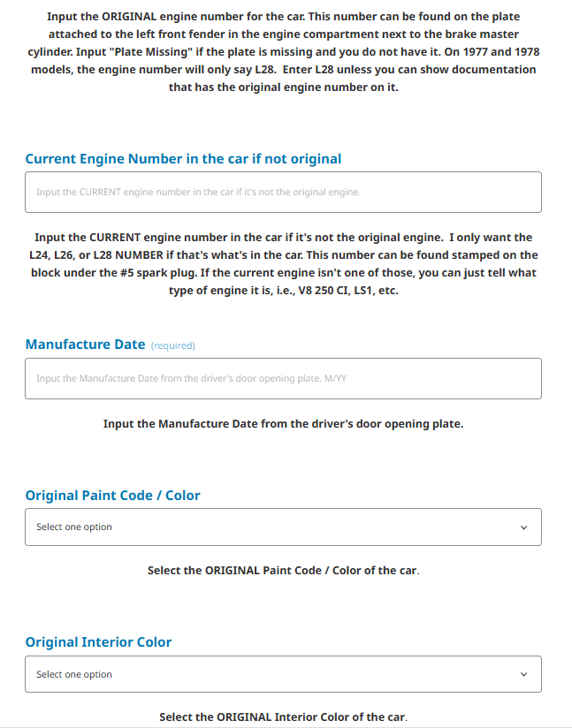Click the 'Select the ORIGINAL Interior Color' help text

[283, 717]
